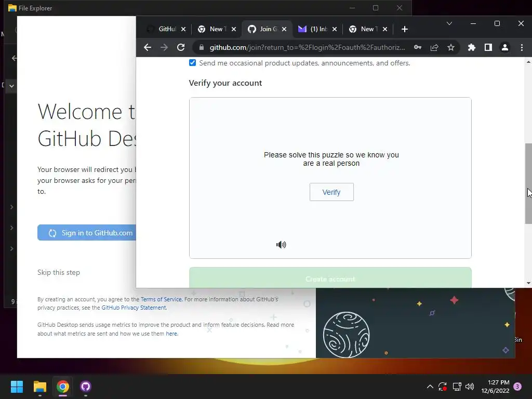Switch to the first New Tab
The width and height of the screenshot is (532, 399).
pos(217,29)
